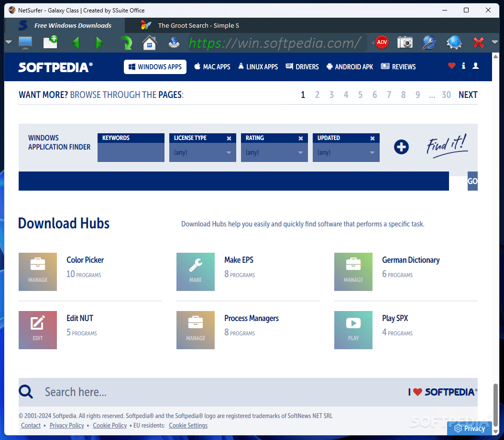Open the German Dictionary hub icon
This screenshot has width=504, height=440.
pyautogui.click(x=353, y=272)
